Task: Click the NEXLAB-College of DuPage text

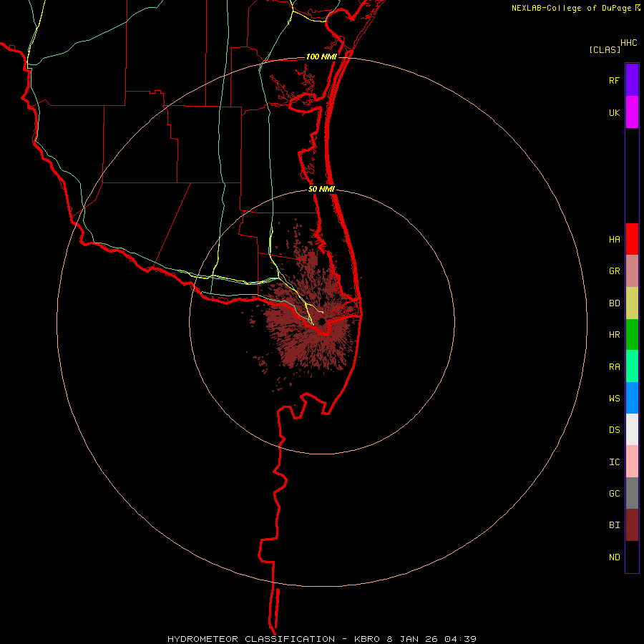Action: click(x=571, y=8)
